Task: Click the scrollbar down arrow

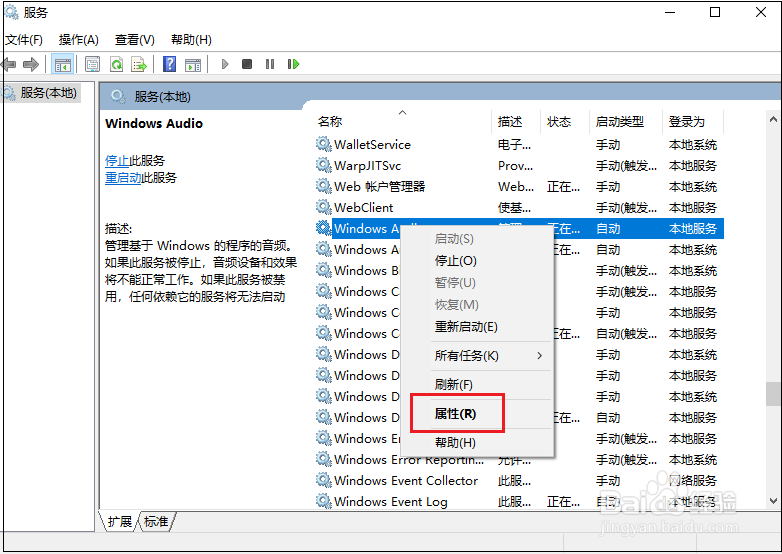Action: coord(773,501)
